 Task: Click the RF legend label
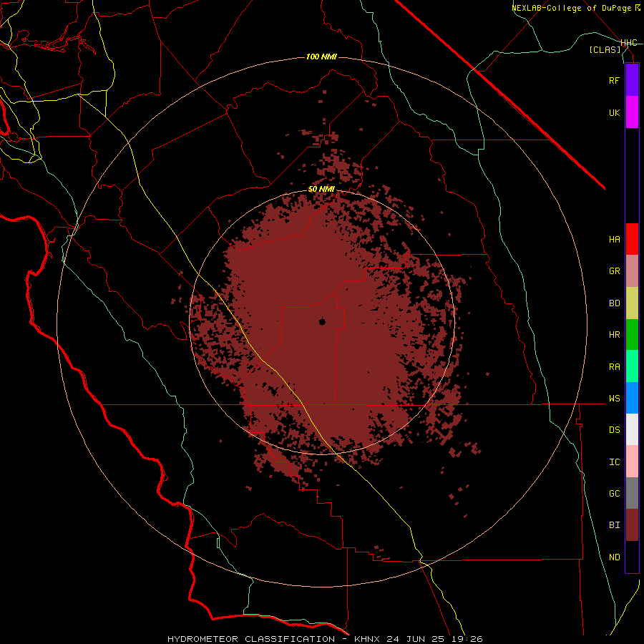click(614, 81)
